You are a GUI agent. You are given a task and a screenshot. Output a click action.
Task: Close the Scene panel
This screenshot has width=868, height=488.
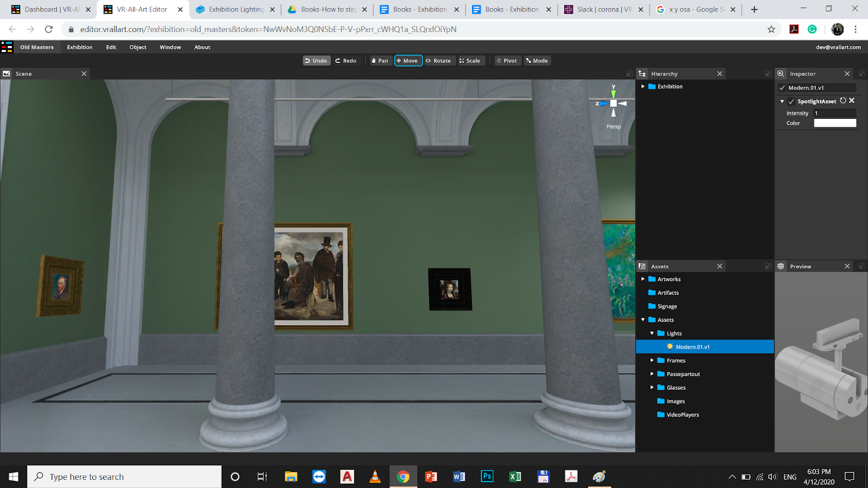[84, 74]
